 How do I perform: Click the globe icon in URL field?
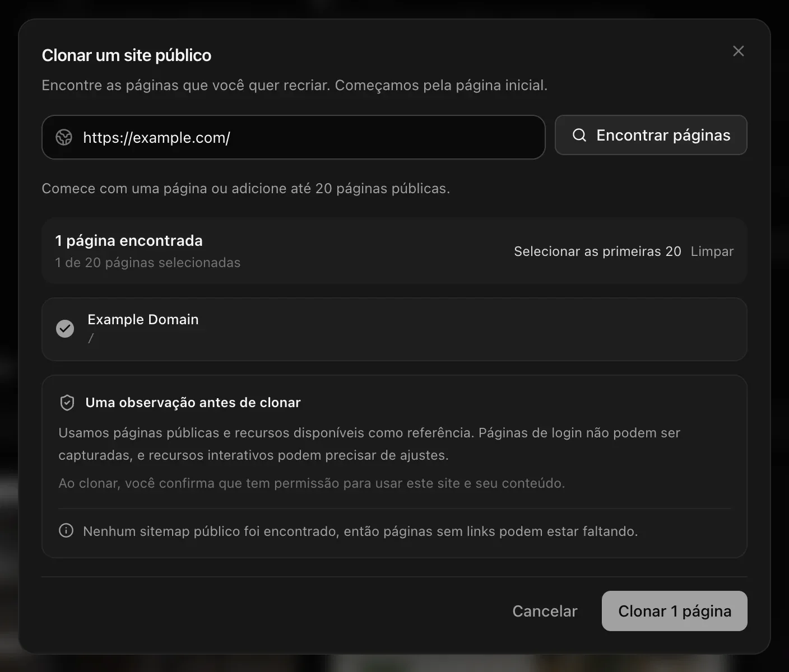tap(64, 137)
